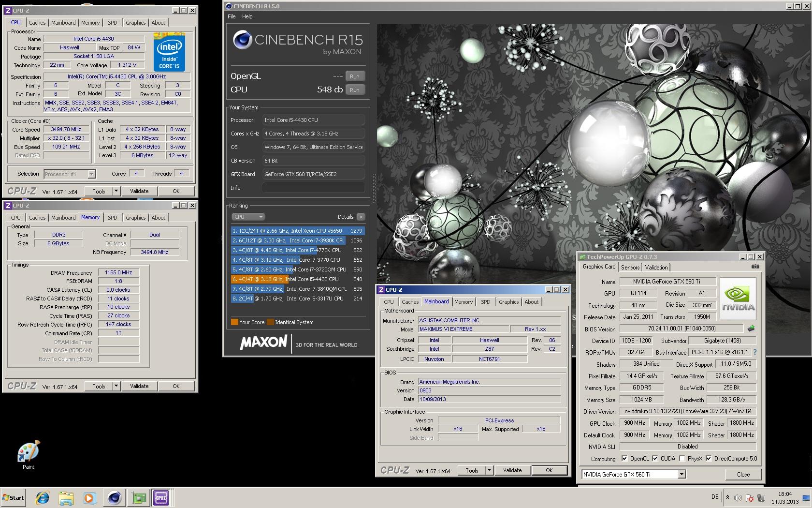Click the 3494.78 MHz Core Speed value
The width and height of the screenshot is (812, 508).
pyautogui.click(x=66, y=129)
